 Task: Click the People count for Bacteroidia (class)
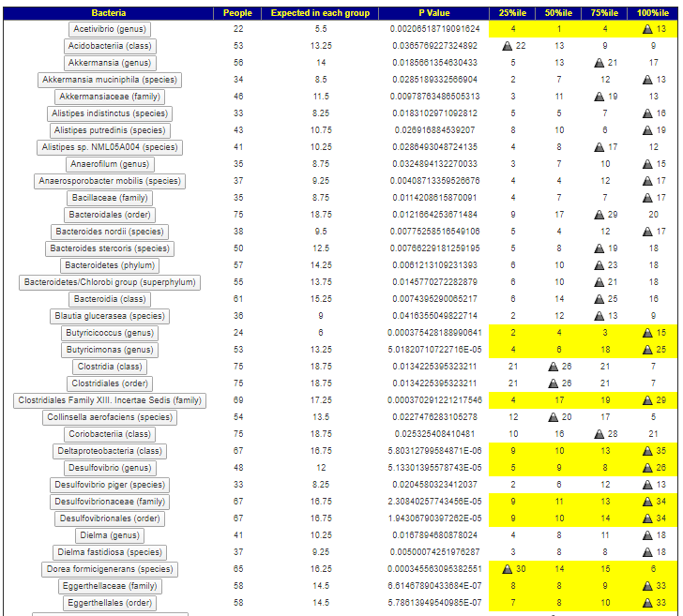coord(238,299)
